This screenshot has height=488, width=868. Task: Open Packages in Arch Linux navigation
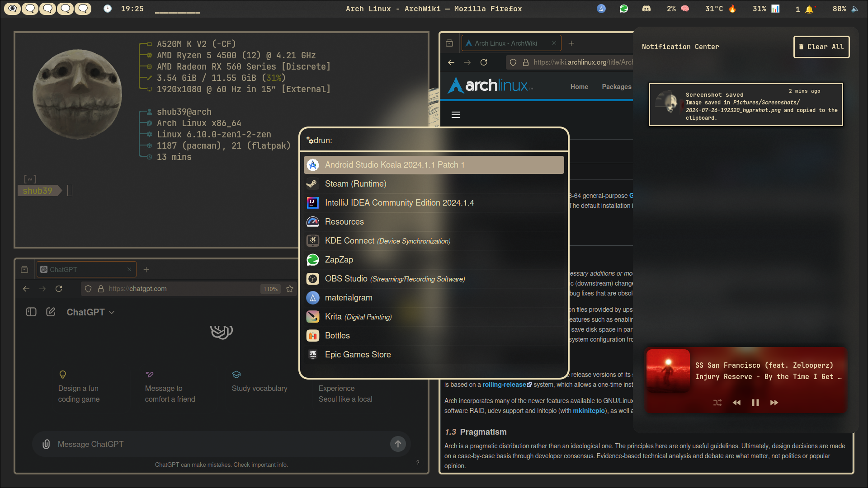click(x=616, y=87)
